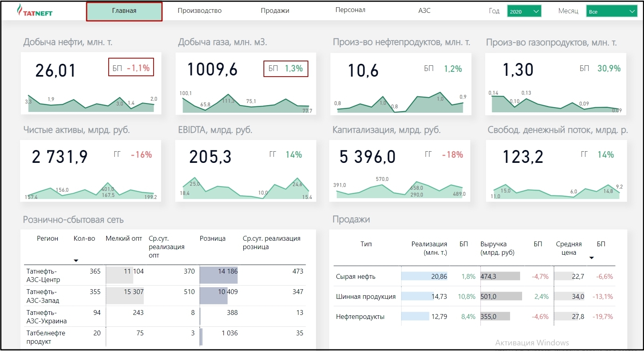Select the Сырая нефть row

click(x=474, y=276)
